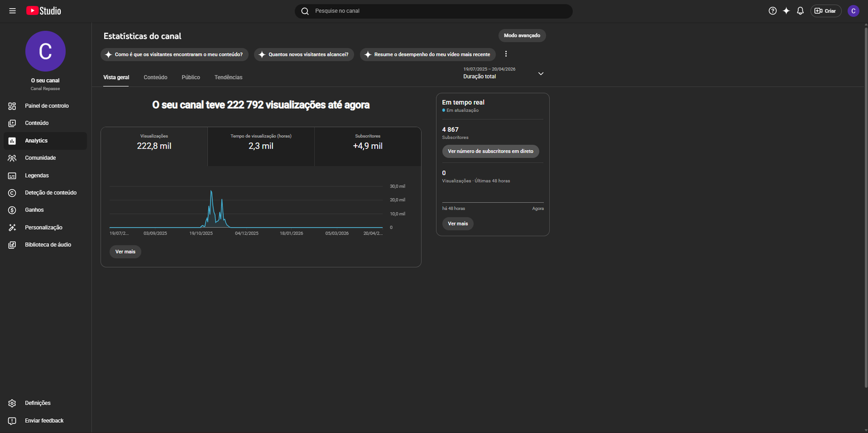Image resolution: width=868 pixels, height=433 pixels.
Task: Click the sparkle AI assistant icon in header
Action: tap(786, 11)
